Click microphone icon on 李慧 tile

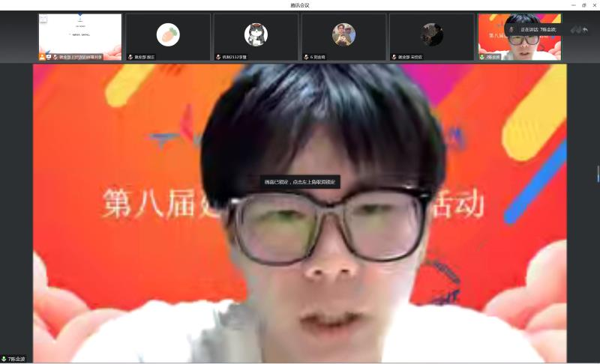point(218,57)
